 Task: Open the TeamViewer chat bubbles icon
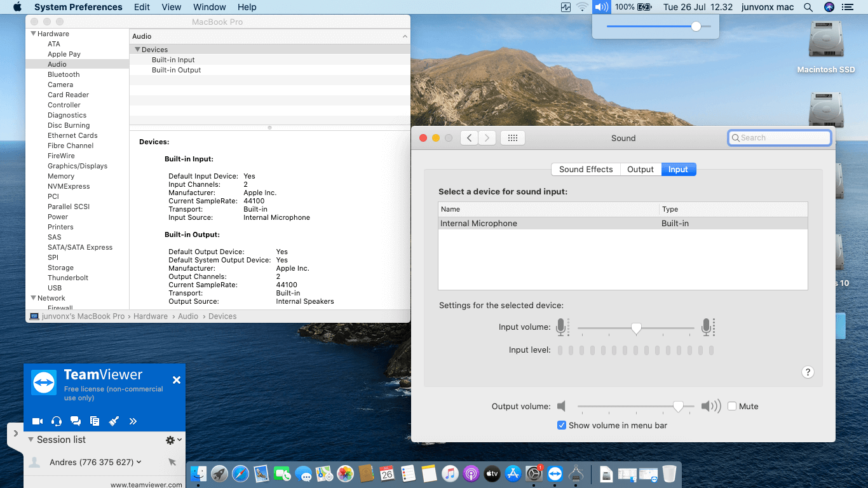[76, 421]
